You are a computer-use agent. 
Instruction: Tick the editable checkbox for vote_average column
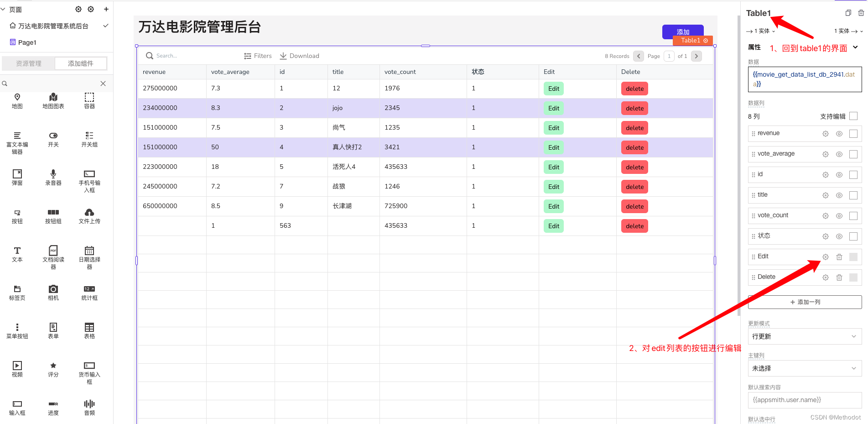[853, 154]
